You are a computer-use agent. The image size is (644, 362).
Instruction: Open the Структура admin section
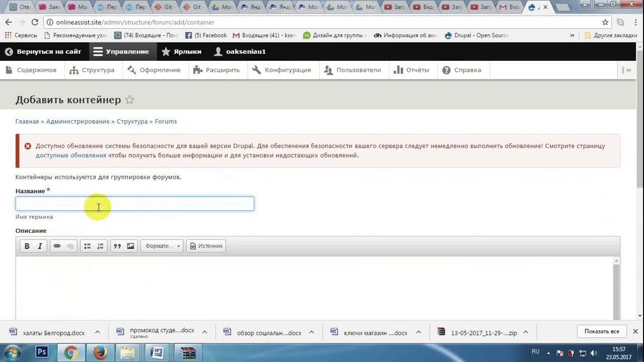click(x=92, y=70)
